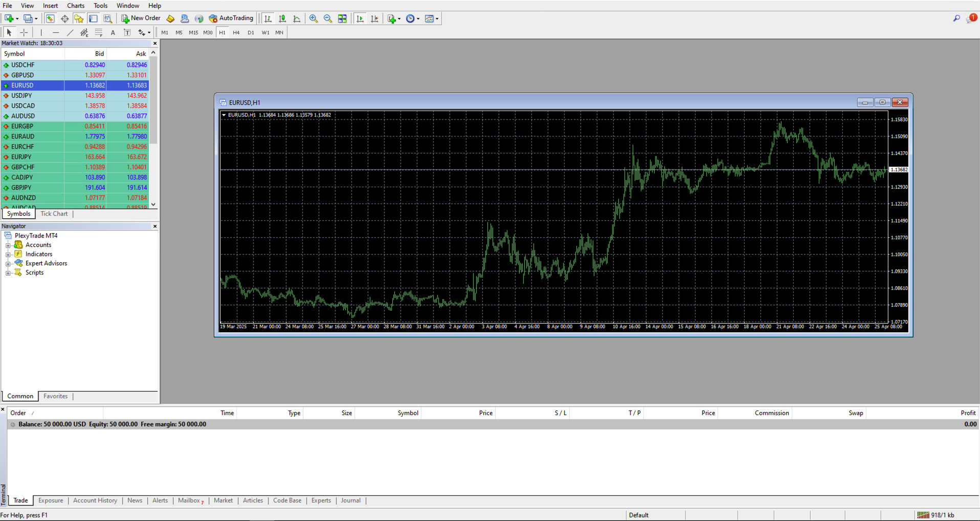Switch timeframe to M1
Screen dimensions: 980x521
click(165, 32)
